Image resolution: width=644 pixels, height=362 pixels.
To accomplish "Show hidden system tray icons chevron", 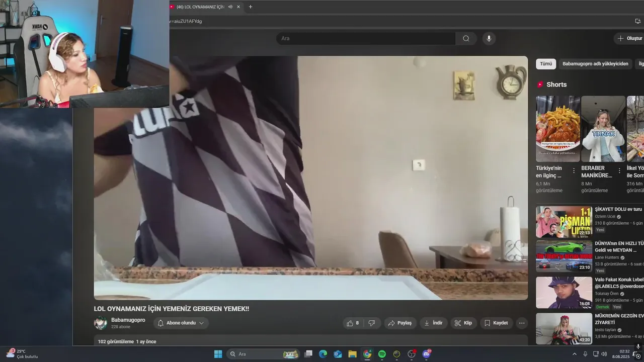I will coord(575,354).
